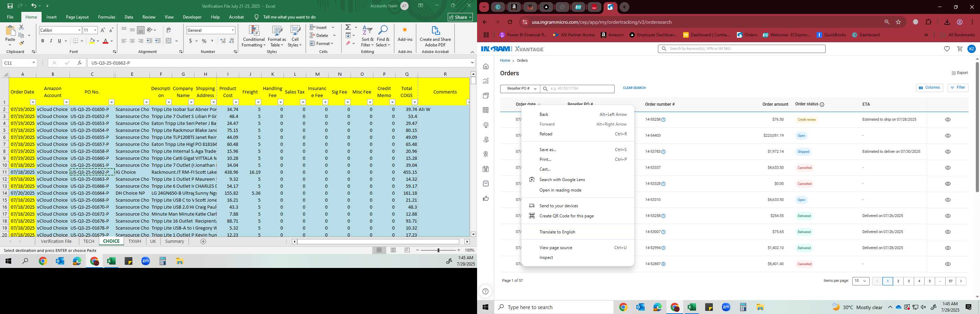View details eye for order 14-53783
This screenshot has width=980, height=314.
click(948, 152)
